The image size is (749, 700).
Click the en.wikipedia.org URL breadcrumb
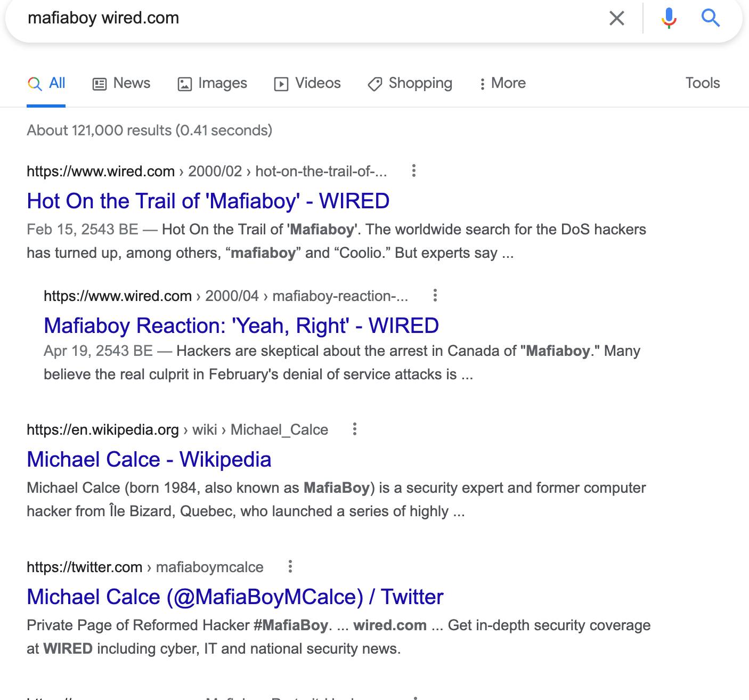coord(102,430)
